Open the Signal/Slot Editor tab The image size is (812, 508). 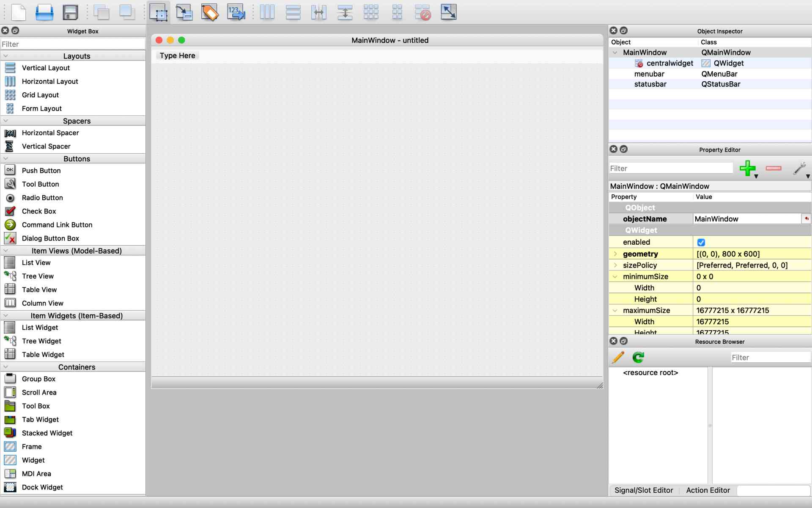tap(643, 490)
